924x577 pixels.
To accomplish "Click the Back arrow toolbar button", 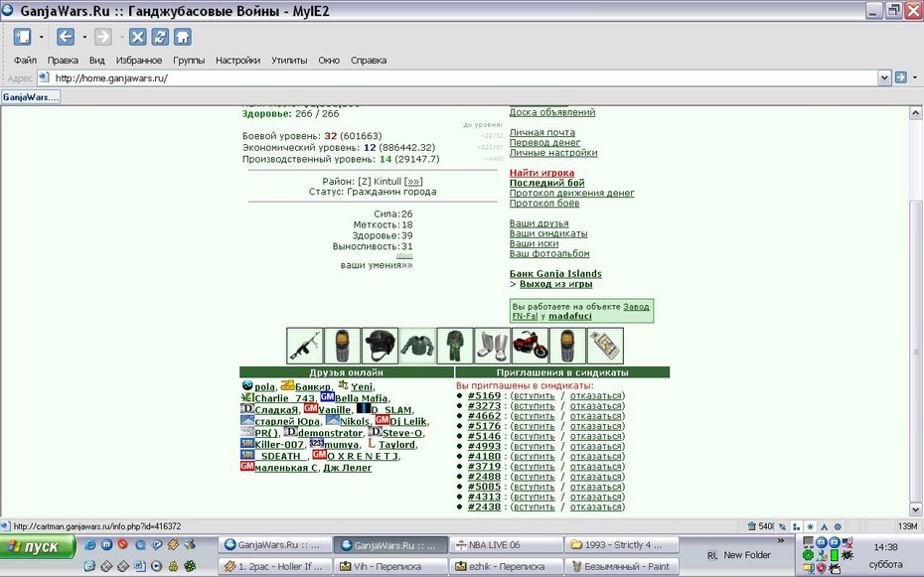I will point(66,37).
